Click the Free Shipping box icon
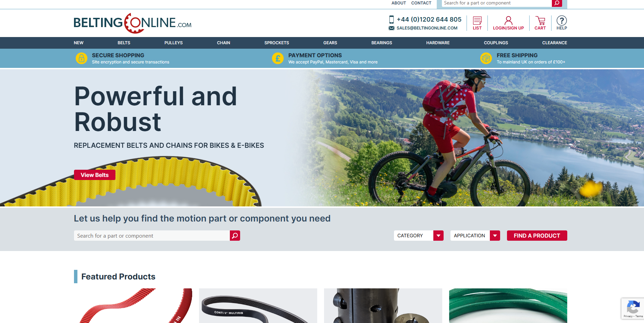This screenshot has height=323, width=644. click(486, 58)
